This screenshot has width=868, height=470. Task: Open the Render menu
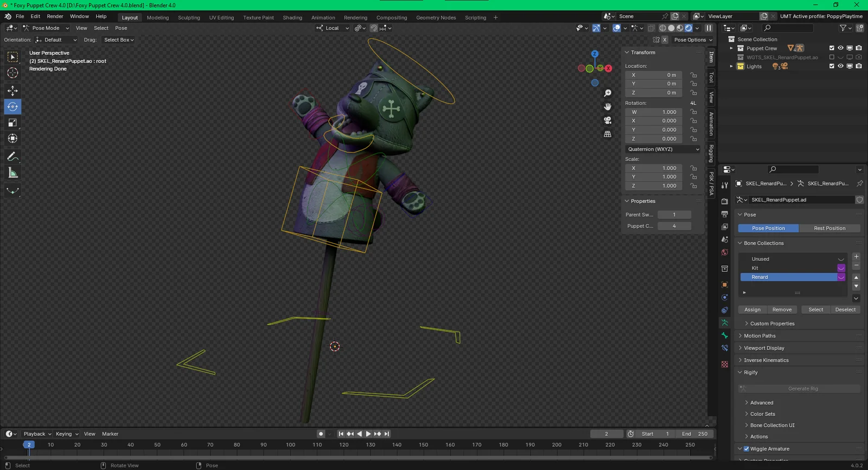click(55, 16)
